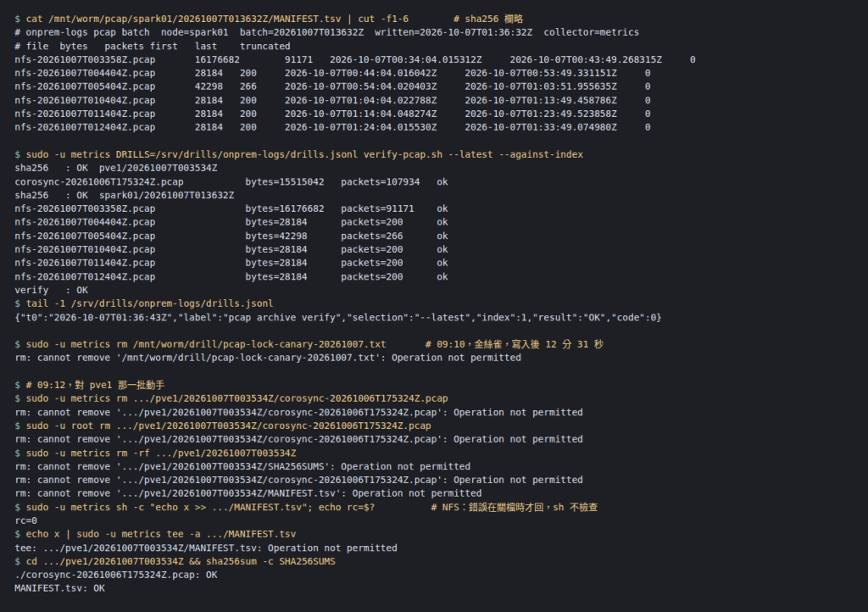Select 'node=spark01' in the batch header
The width and height of the screenshot is (868, 612).
click(x=194, y=32)
